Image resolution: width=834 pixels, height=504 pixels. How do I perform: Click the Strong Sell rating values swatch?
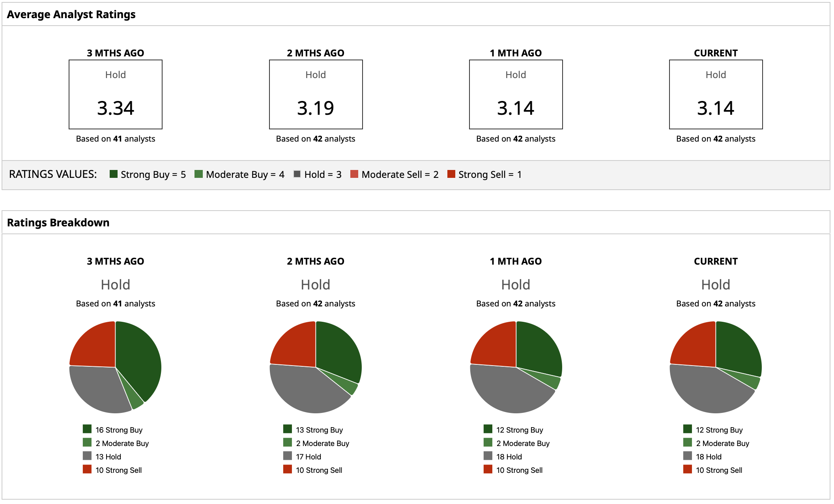pos(451,174)
